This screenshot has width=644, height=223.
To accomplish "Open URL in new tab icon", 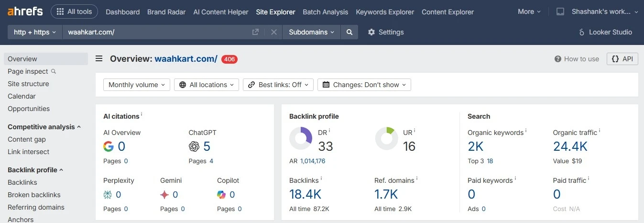I will point(256,32).
